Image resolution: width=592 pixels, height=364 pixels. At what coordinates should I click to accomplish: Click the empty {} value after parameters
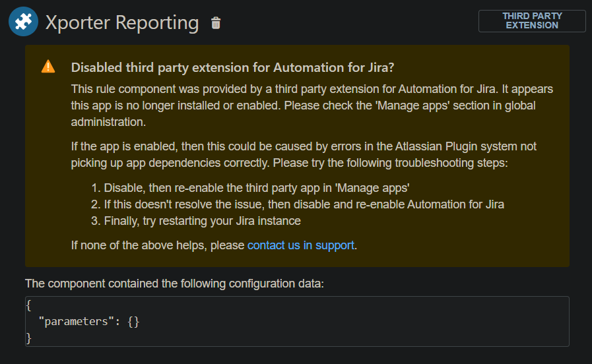tap(133, 322)
